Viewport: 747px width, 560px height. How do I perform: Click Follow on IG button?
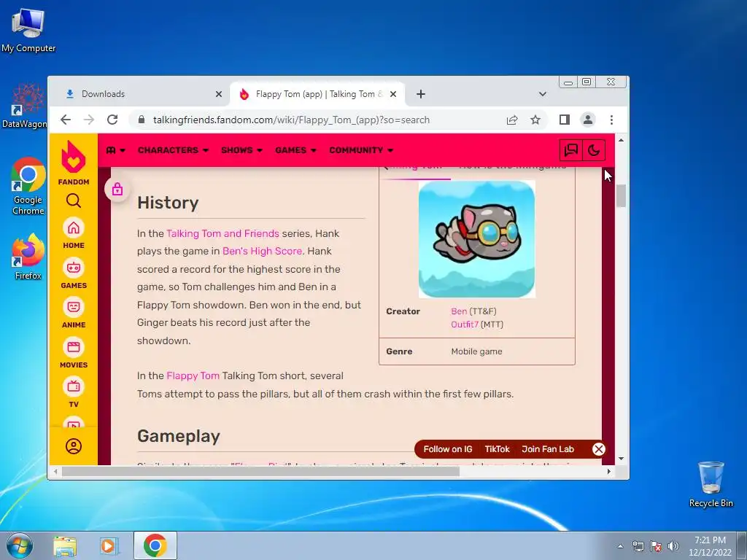coord(448,449)
